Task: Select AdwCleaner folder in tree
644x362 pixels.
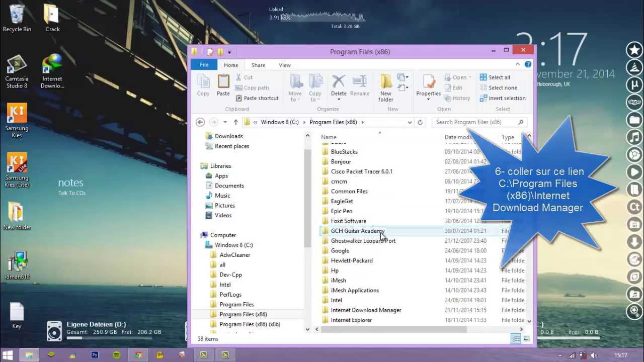Action: click(234, 255)
